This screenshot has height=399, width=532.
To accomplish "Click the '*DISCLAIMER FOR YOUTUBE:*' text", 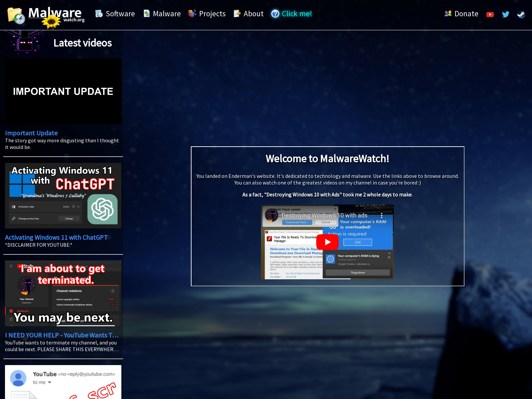I will pyautogui.click(x=39, y=245).
